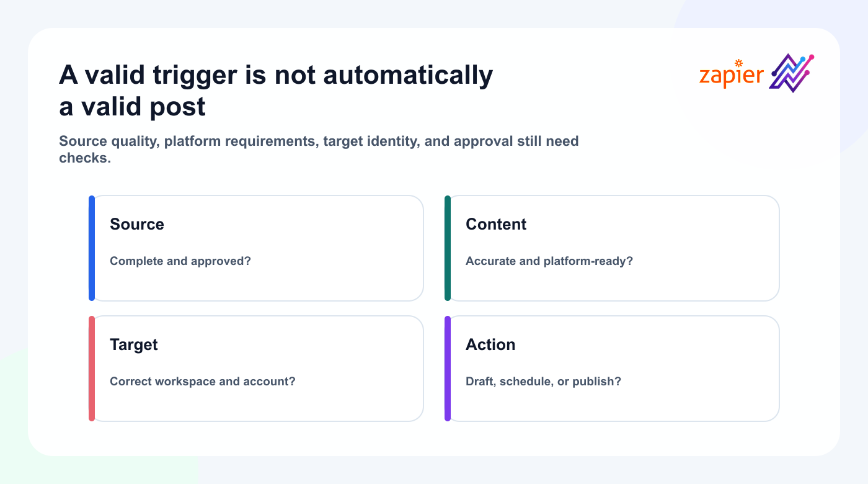Click the text "Accurate and platform-ready?"
The height and width of the screenshot is (484, 868).
coord(549,261)
